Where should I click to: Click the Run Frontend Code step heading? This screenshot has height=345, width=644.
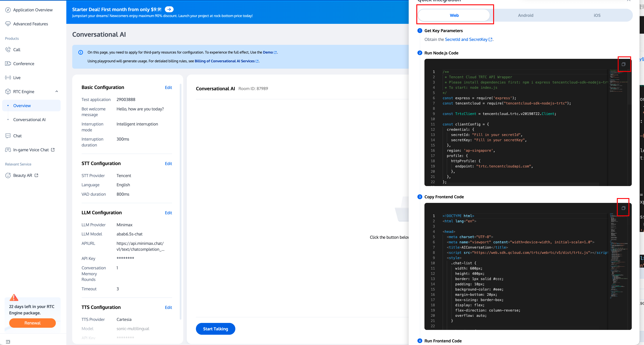tap(443, 341)
